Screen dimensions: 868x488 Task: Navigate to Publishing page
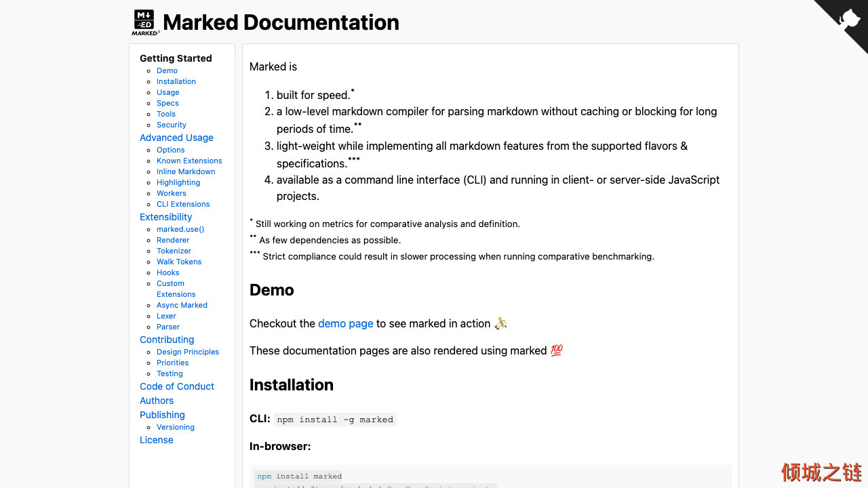click(x=162, y=415)
